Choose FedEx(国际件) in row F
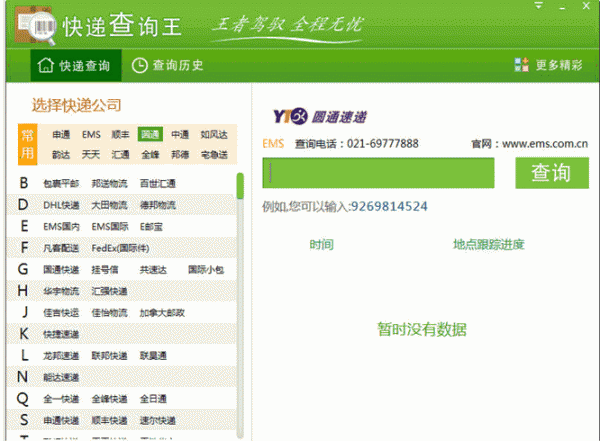600x441 pixels. pos(121,248)
